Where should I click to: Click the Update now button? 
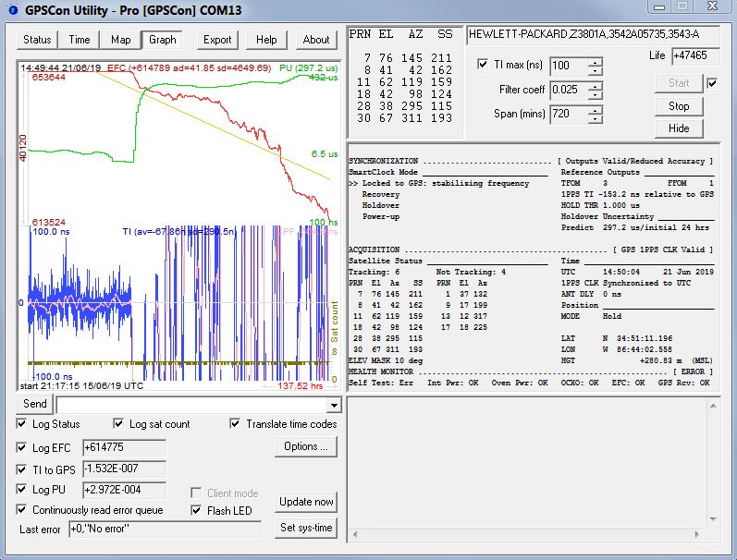point(306,502)
